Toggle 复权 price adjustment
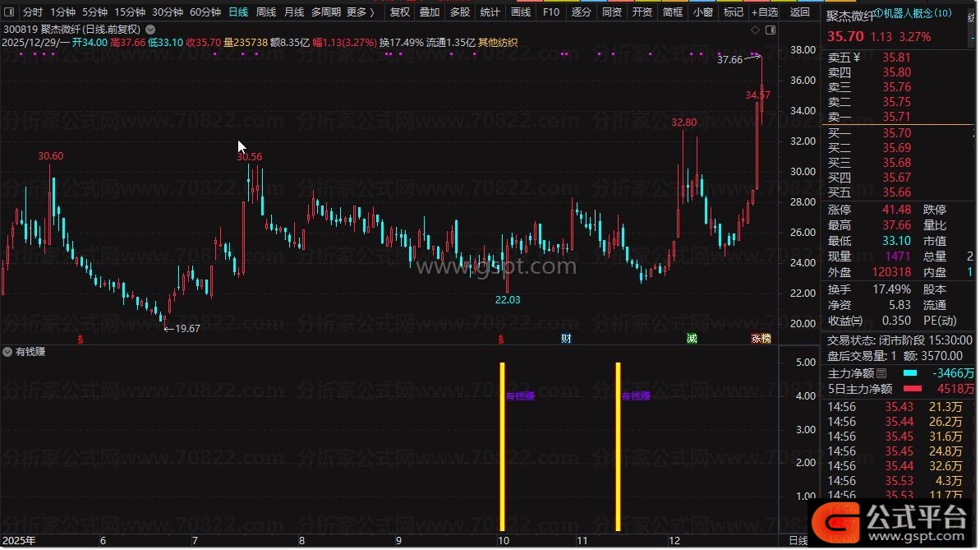The height and width of the screenshot is (550, 980). tap(399, 12)
